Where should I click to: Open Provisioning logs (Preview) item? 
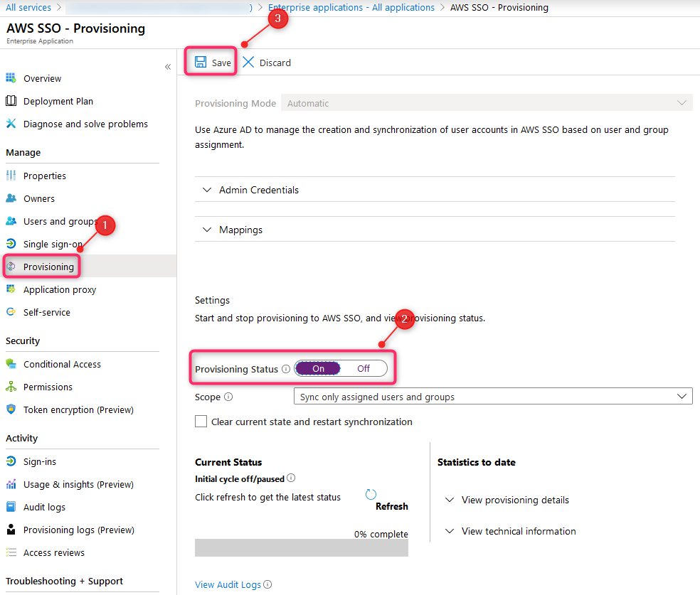point(78,530)
